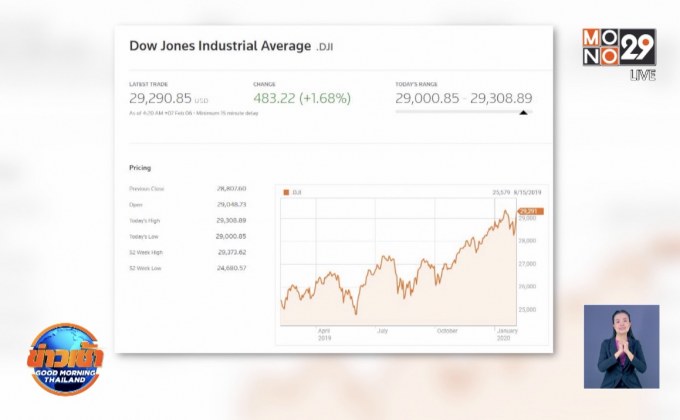Click the Previous Close row
The image size is (680, 420).
[x=187, y=188]
